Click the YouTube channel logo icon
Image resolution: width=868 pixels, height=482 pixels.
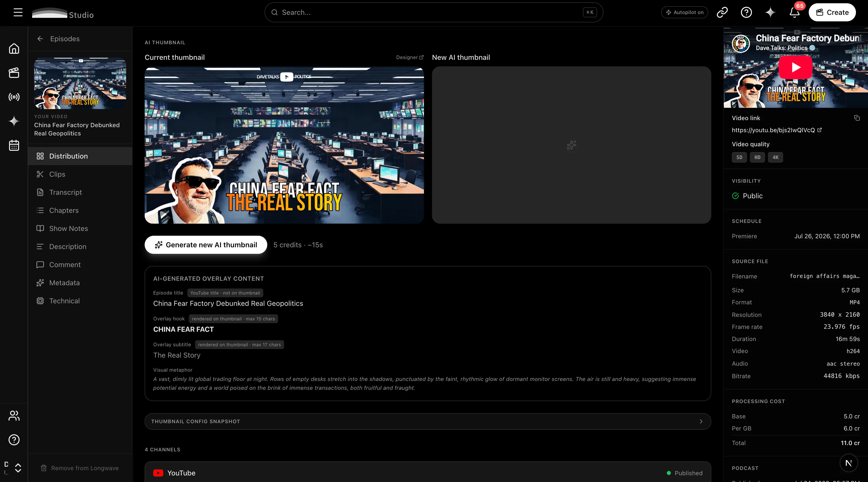(x=158, y=473)
